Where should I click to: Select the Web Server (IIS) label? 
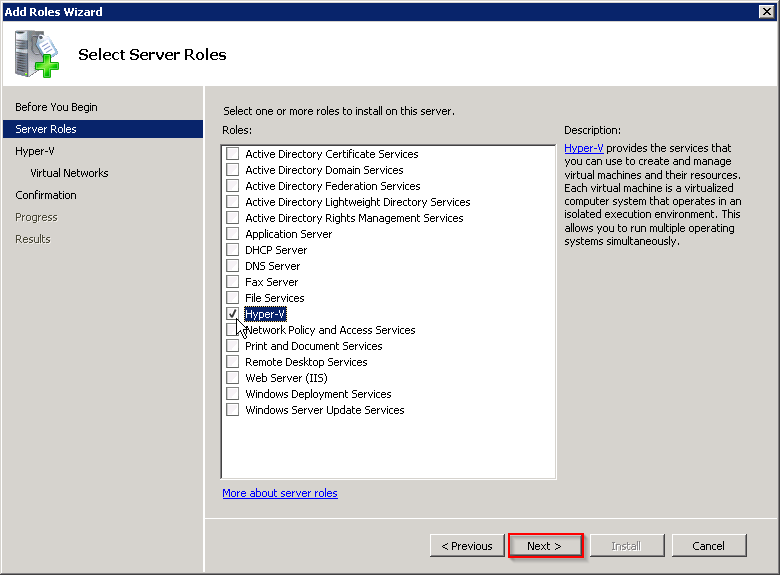point(286,378)
